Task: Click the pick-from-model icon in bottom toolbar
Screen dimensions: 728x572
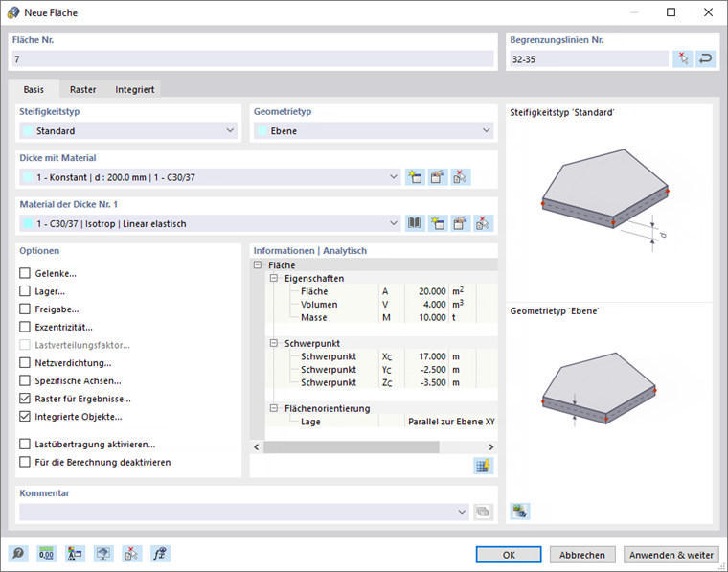Action: (132, 554)
